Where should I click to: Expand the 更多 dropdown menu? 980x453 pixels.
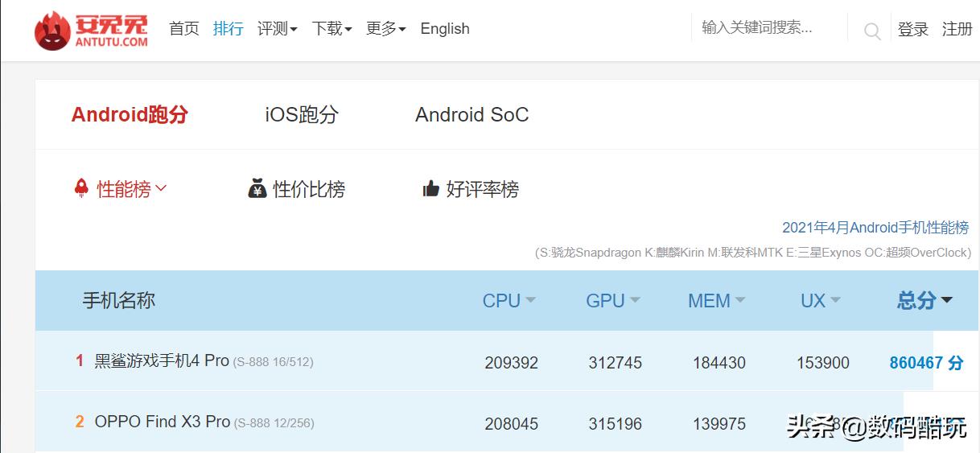coord(386,28)
